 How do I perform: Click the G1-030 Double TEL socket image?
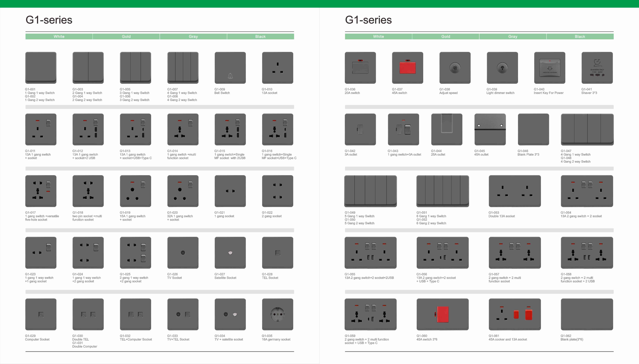click(x=88, y=314)
